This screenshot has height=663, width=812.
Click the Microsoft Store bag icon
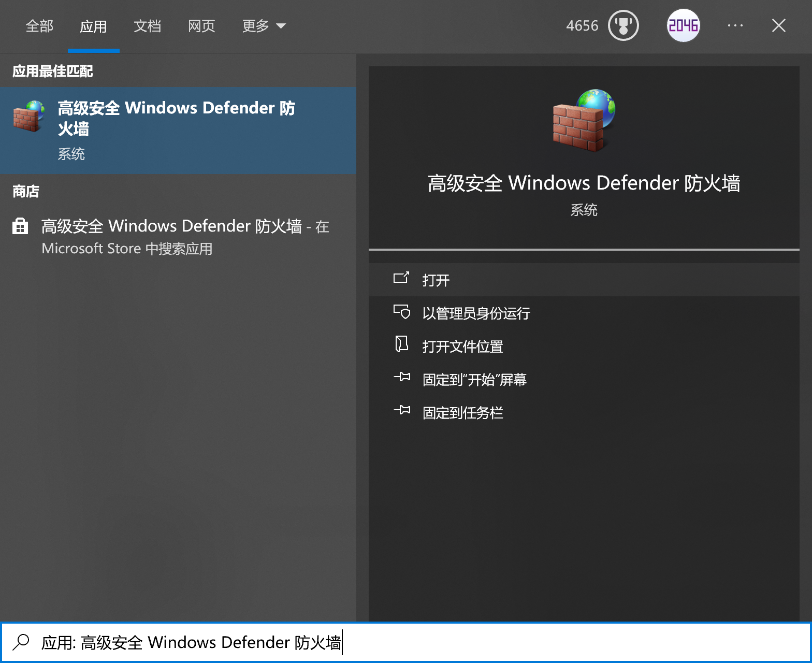point(20,226)
